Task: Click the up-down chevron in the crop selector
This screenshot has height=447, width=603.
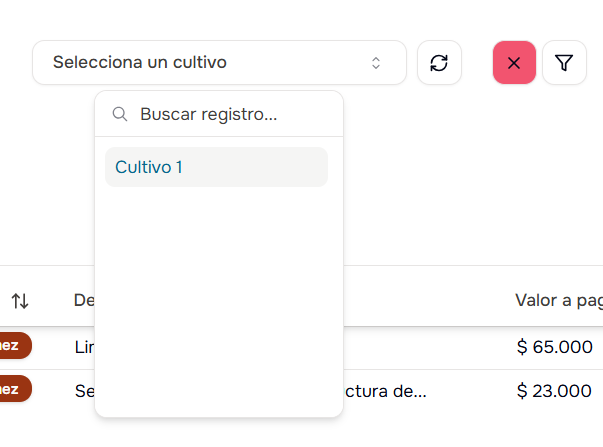Action: [376, 63]
